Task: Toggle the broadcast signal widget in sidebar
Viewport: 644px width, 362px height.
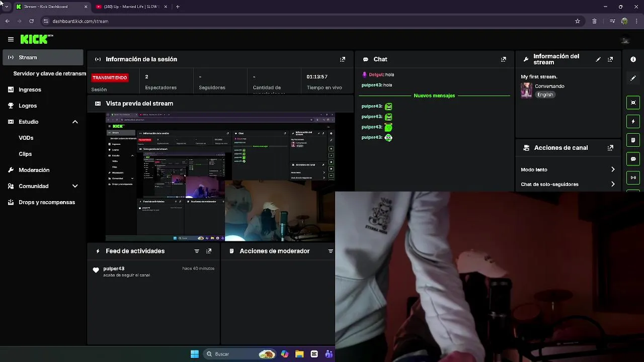Action: click(633, 177)
